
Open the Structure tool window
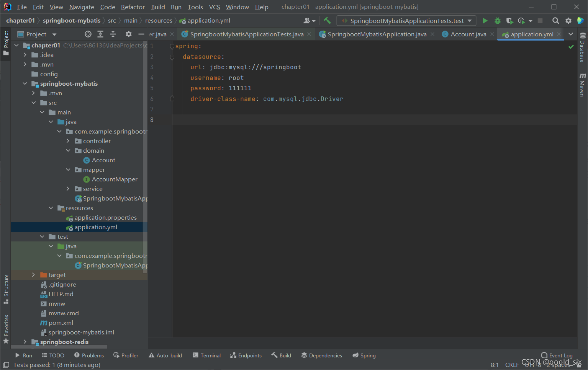tap(6, 289)
